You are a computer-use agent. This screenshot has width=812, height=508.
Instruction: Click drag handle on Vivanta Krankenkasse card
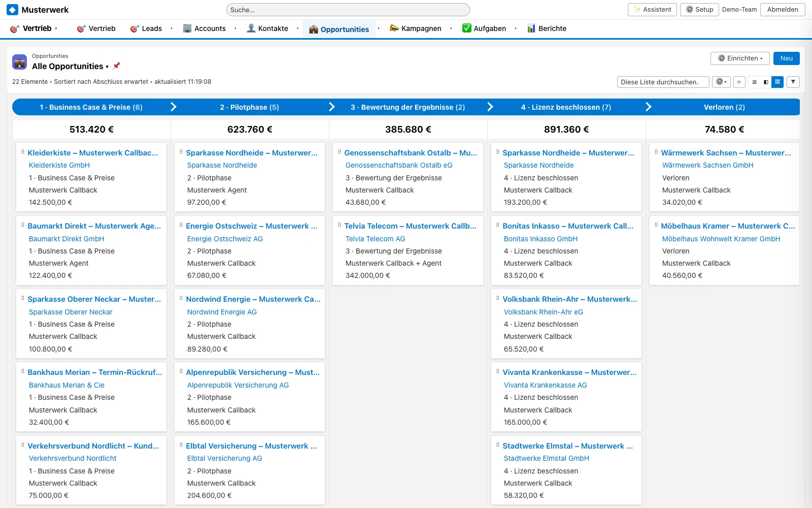tap(497, 371)
